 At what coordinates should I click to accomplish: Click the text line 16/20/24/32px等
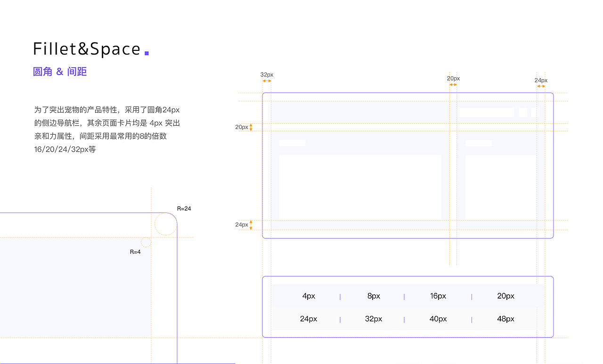pyautogui.click(x=65, y=150)
